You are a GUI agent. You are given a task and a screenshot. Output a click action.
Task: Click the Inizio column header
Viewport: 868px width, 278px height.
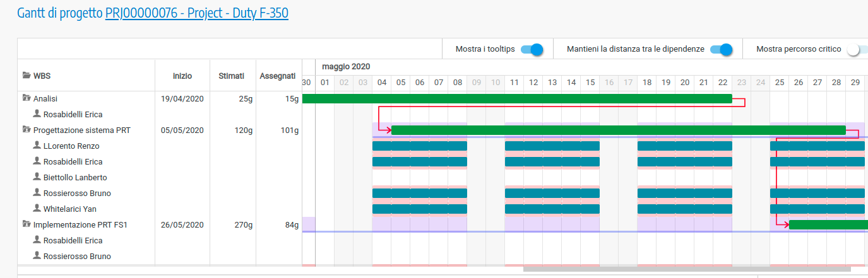[182, 76]
